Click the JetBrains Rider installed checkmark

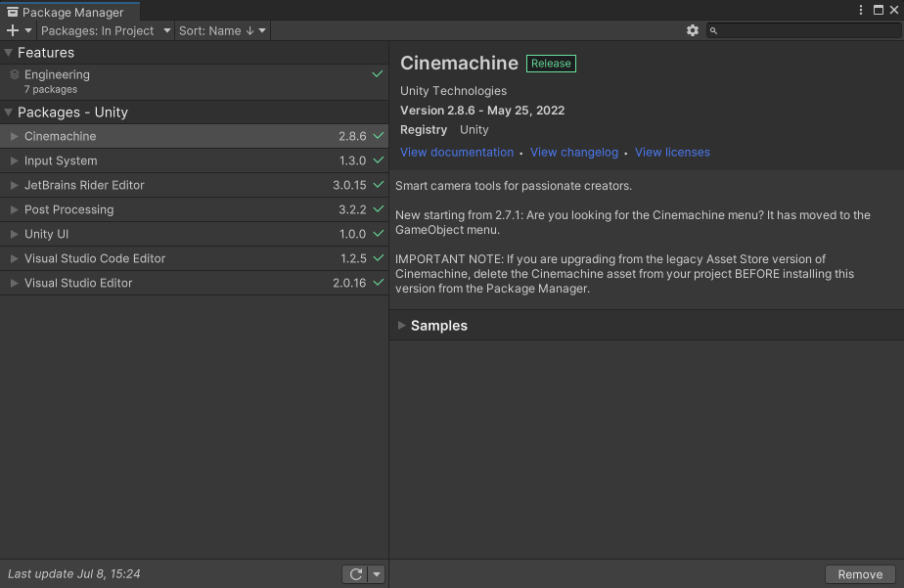pyautogui.click(x=379, y=185)
